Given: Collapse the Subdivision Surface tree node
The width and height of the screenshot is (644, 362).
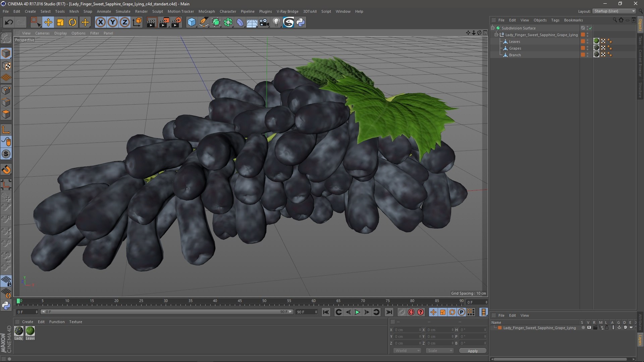Looking at the screenshot, I should click(493, 28).
